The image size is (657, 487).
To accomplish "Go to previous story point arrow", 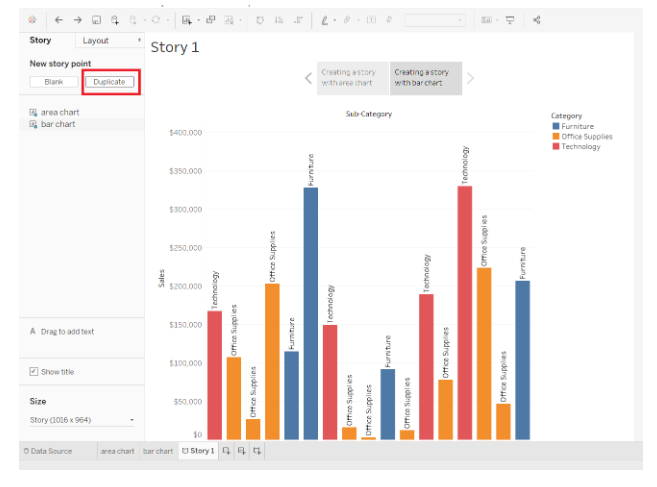I will click(x=308, y=78).
